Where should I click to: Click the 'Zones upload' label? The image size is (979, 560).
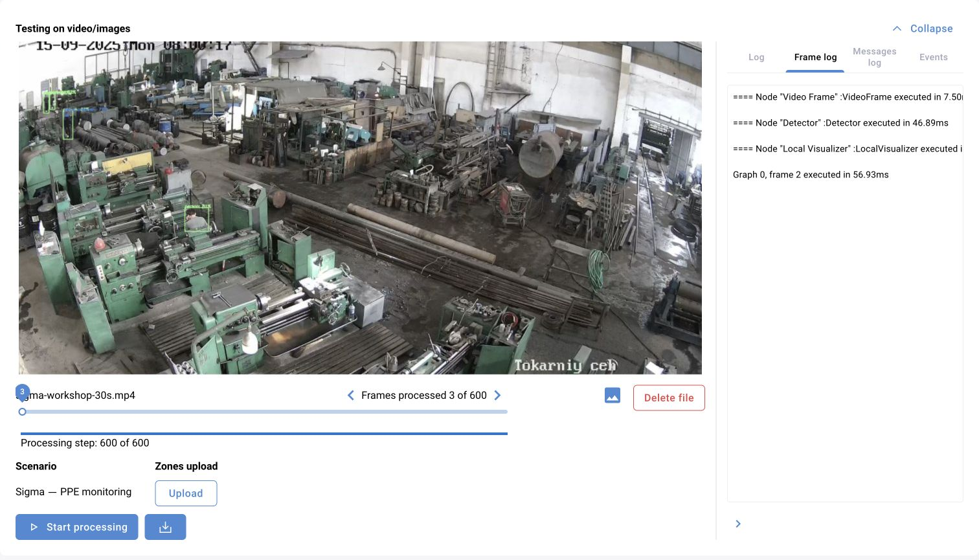click(186, 466)
